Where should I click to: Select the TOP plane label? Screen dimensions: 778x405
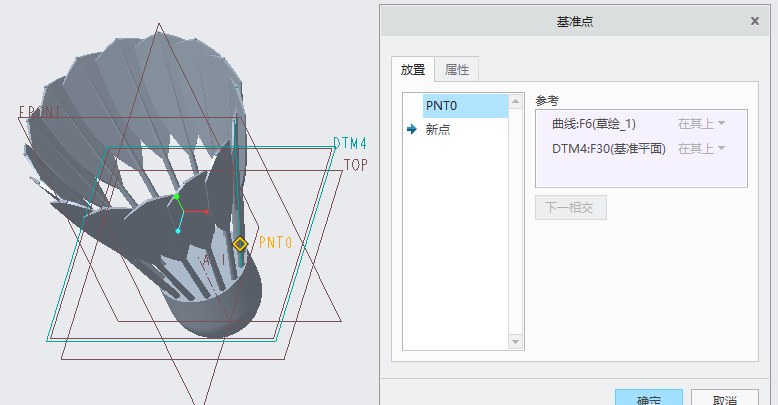[355, 165]
